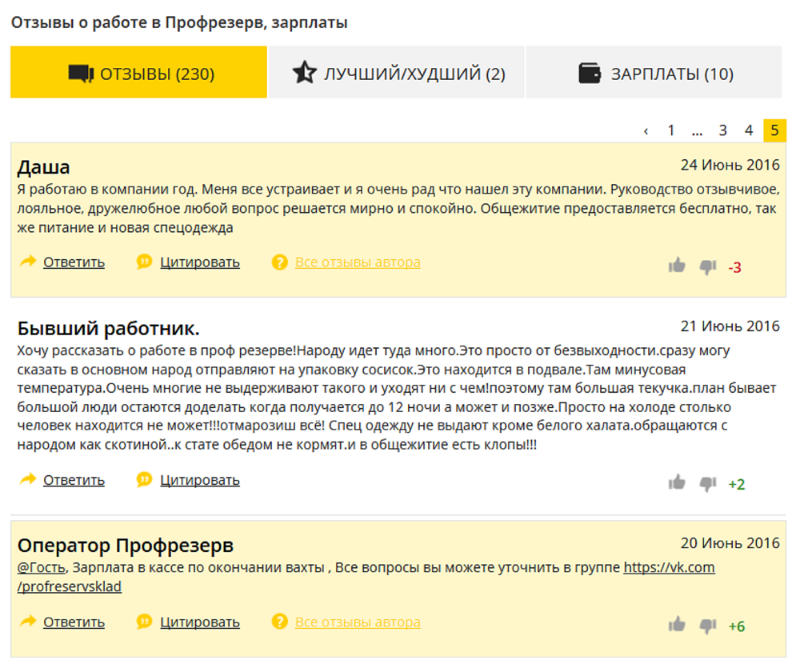Click the author name Бывший работник.

coord(108,329)
